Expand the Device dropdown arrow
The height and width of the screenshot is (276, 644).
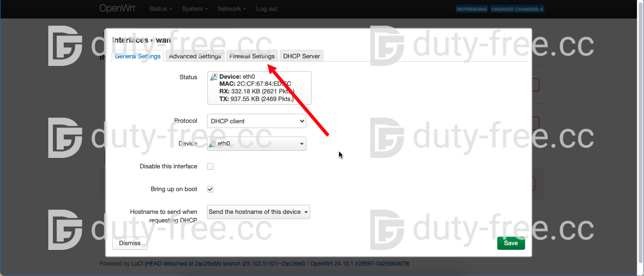pos(302,144)
